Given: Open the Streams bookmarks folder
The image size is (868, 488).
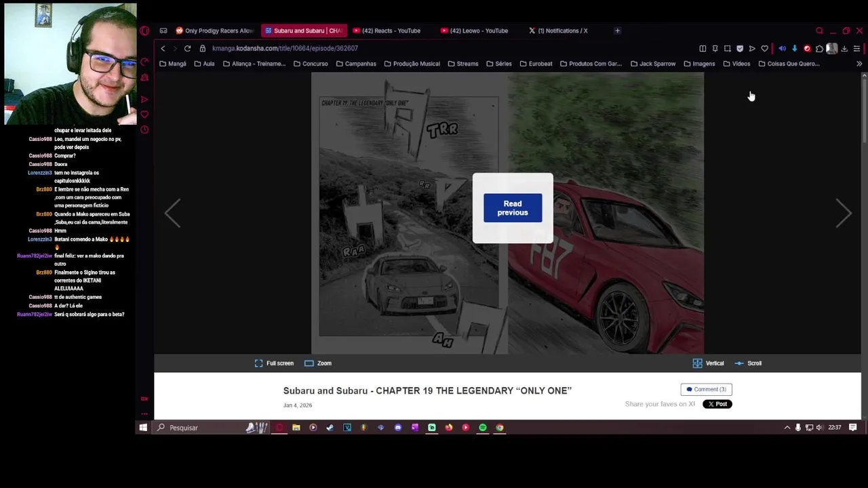Looking at the screenshot, I should point(462,64).
